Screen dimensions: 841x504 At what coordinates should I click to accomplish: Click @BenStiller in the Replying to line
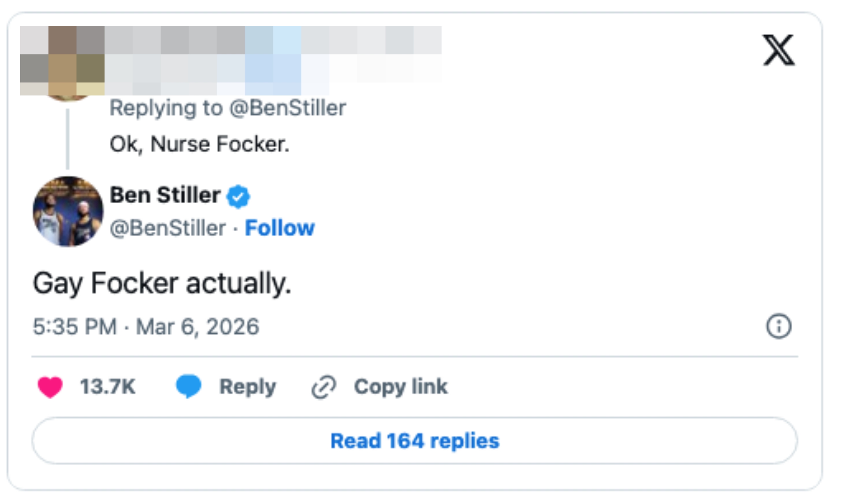pyautogui.click(x=288, y=108)
